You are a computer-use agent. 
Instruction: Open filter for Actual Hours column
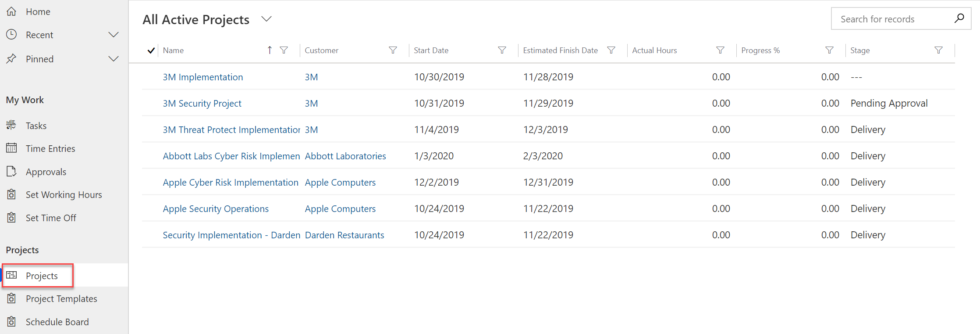(x=721, y=50)
